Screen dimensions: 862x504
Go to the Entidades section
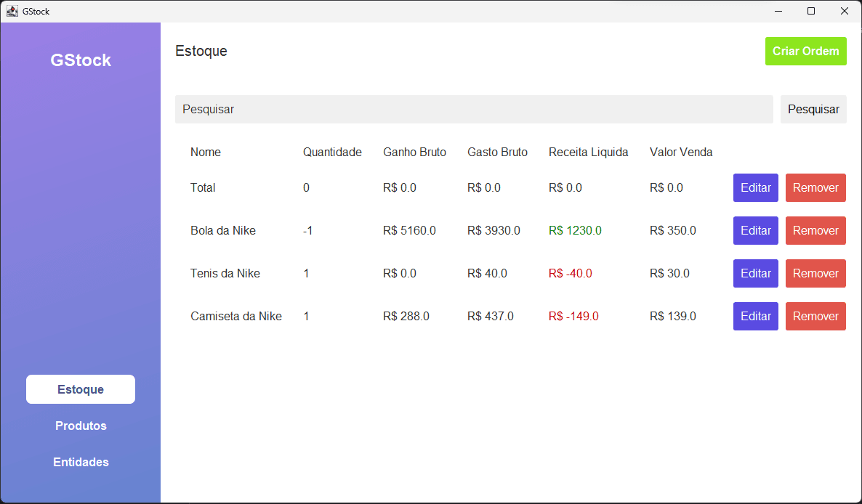tap(81, 462)
